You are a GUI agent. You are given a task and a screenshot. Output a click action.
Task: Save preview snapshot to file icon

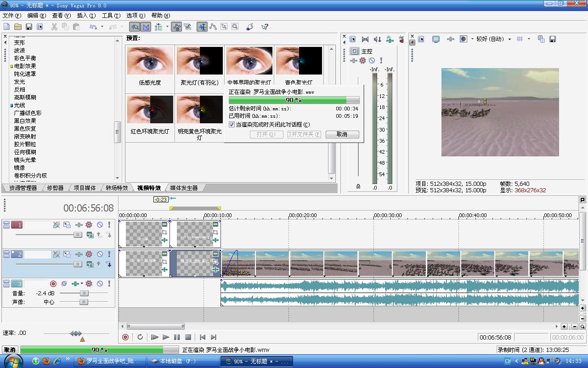pyautogui.click(x=553, y=39)
